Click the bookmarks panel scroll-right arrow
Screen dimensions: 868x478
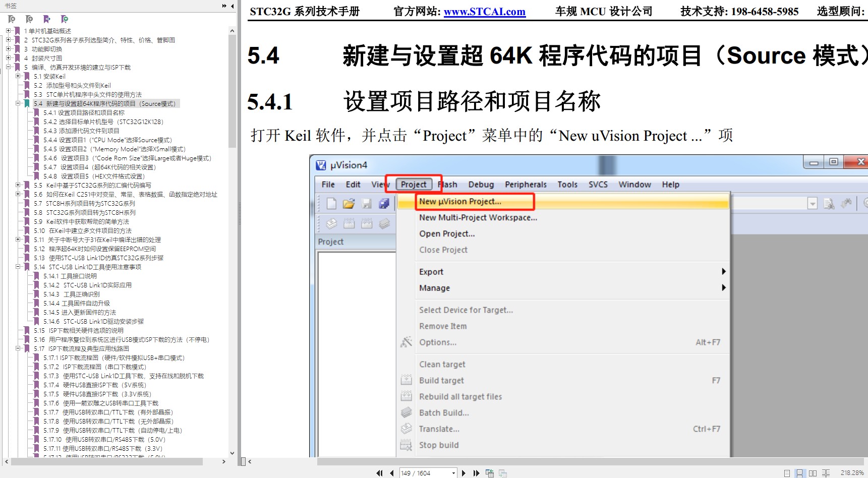[x=223, y=461]
